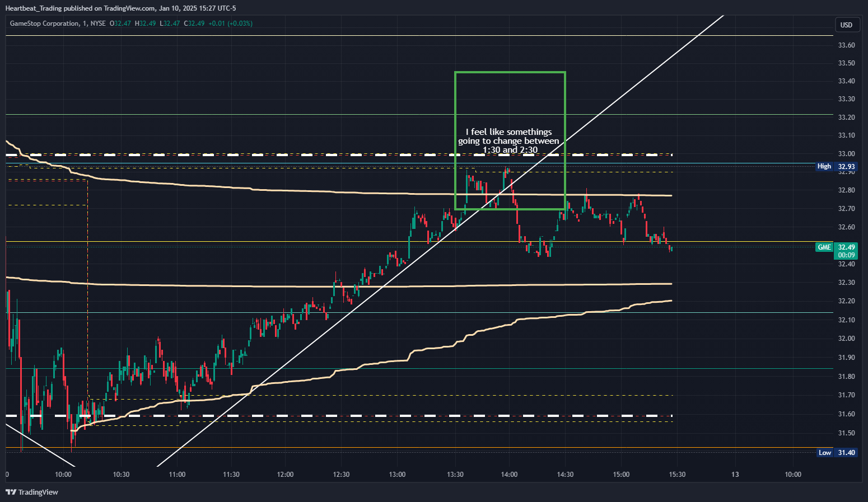This screenshot has width=868, height=502.
Task: Click the 15:30 time axis label
Action: (677, 475)
